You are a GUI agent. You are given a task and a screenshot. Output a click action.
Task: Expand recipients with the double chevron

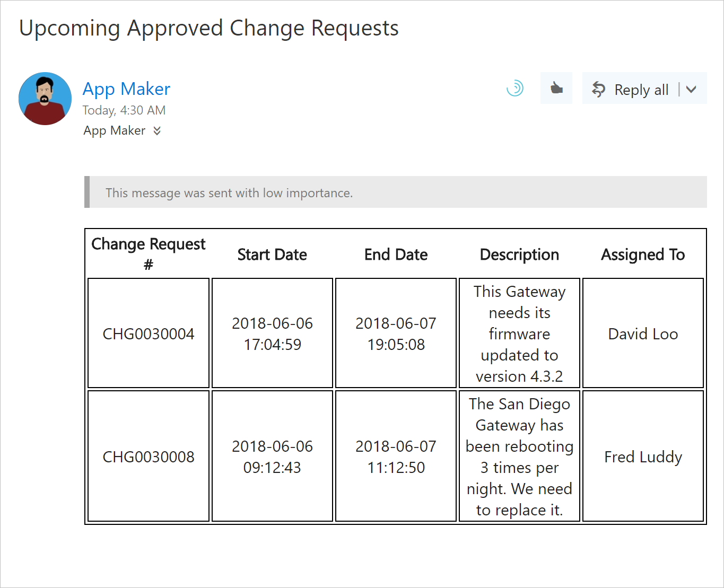(157, 130)
